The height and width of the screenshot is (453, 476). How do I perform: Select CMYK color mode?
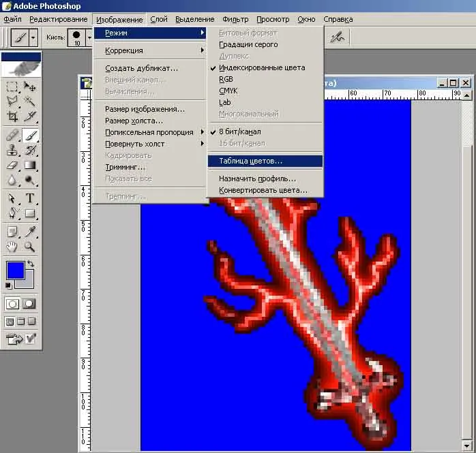(x=228, y=91)
